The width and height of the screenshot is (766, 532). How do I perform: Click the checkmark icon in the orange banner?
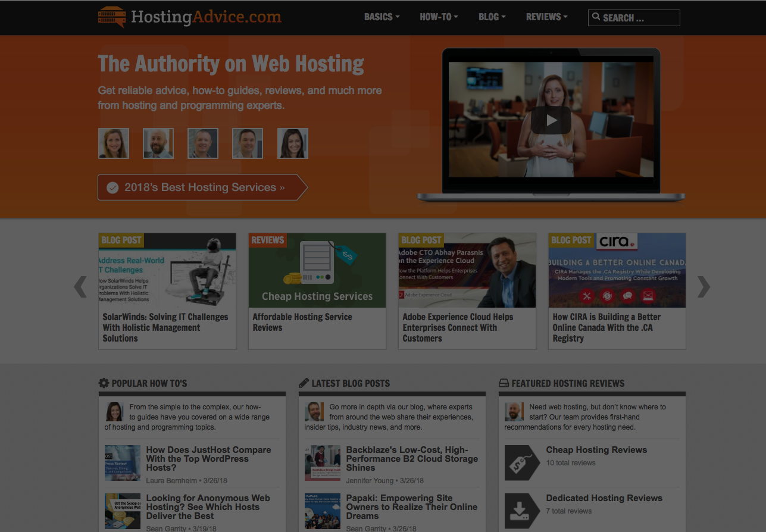pos(112,187)
